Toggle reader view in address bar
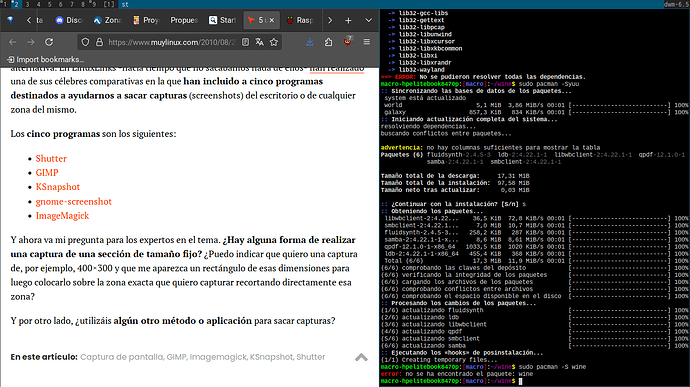The height and width of the screenshot is (387, 690). 246,42
